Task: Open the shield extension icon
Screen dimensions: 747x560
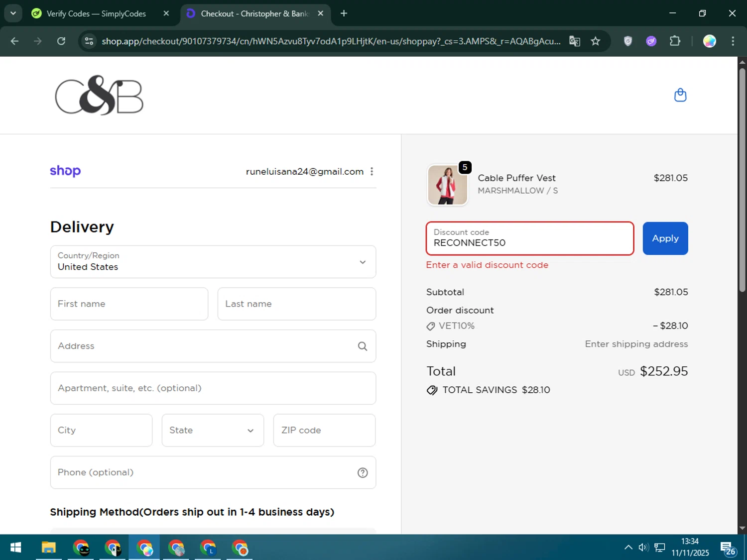Action: [x=628, y=41]
